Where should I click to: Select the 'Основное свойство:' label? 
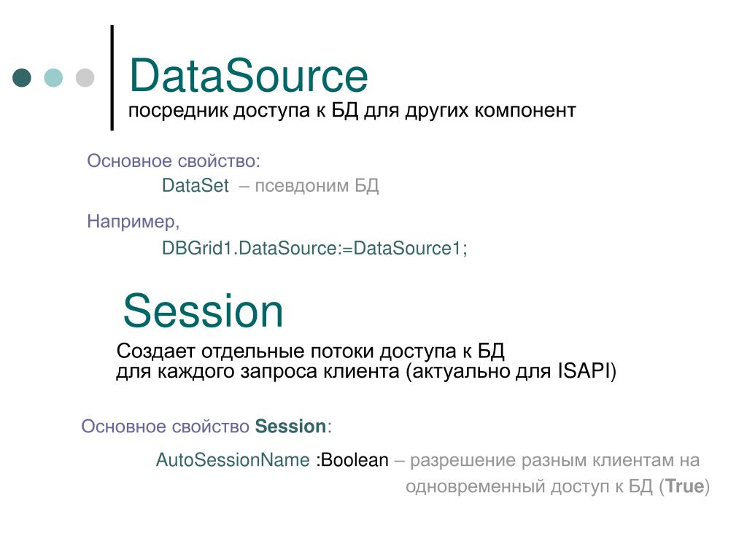click(x=174, y=161)
